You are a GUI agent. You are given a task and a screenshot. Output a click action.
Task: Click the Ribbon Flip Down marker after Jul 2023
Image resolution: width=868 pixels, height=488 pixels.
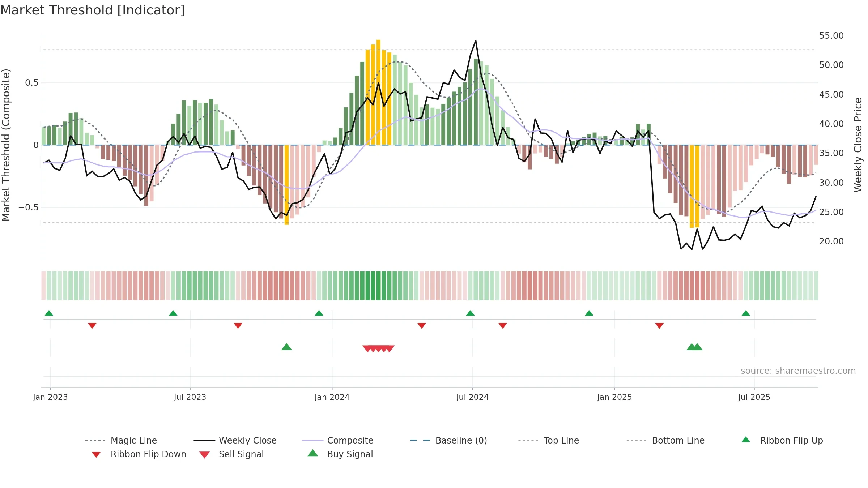[x=238, y=326]
